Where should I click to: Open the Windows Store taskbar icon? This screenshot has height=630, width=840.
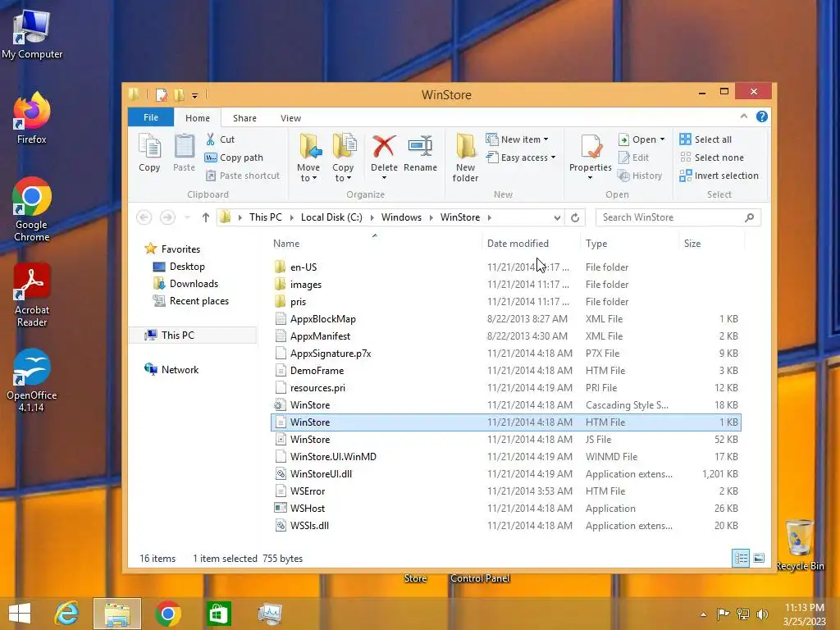218,614
